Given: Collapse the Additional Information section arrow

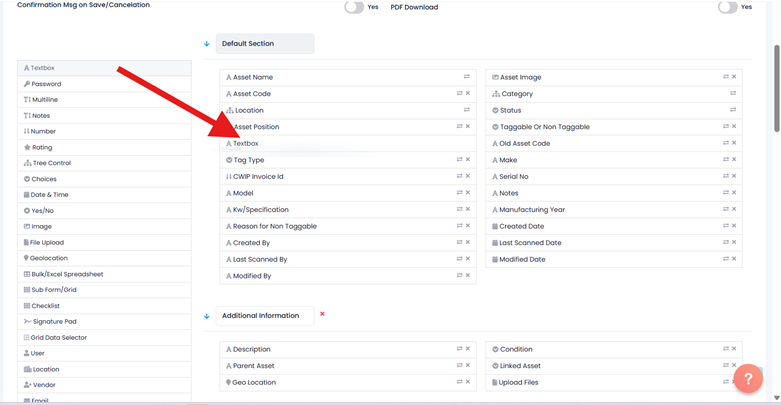Looking at the screenshot, I should (207, 316).
